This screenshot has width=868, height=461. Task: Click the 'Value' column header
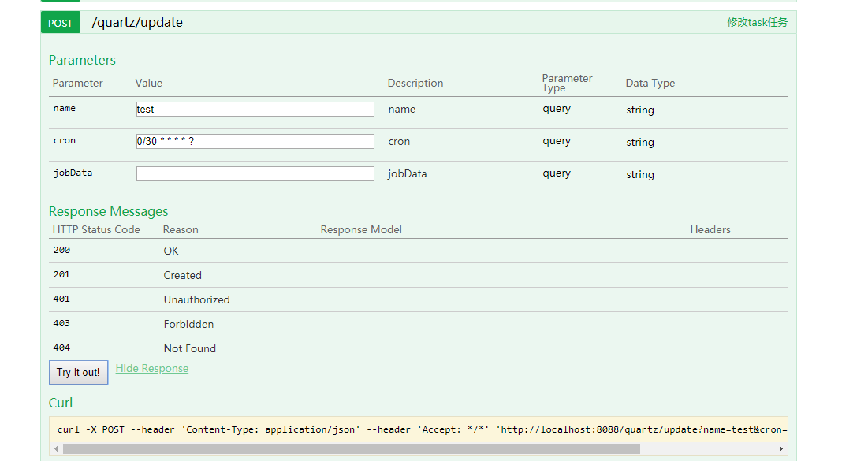(149, 83)
